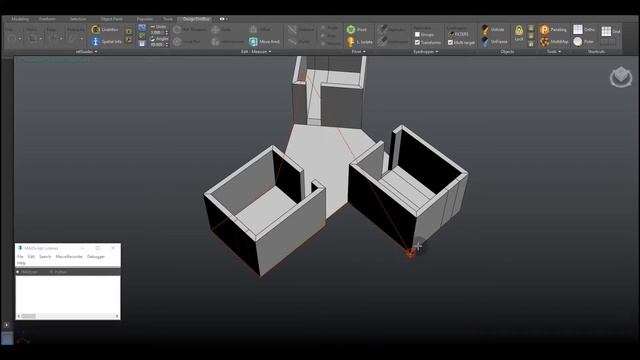This screenshot has height=360, width=640.
Task: Open Edit menu in MAXScript Listener
Action: pos(31,257)
